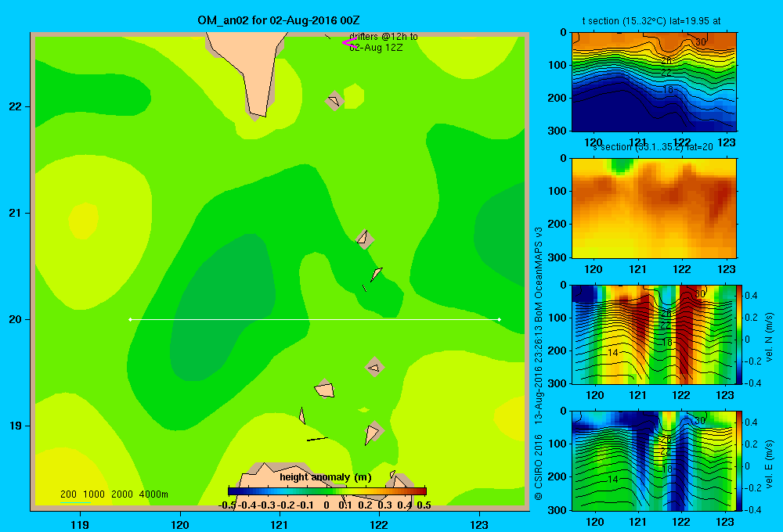783x532 pixels.
Task: Click the 30 isotherm label in t section
Action: click(x=701, y=42)
